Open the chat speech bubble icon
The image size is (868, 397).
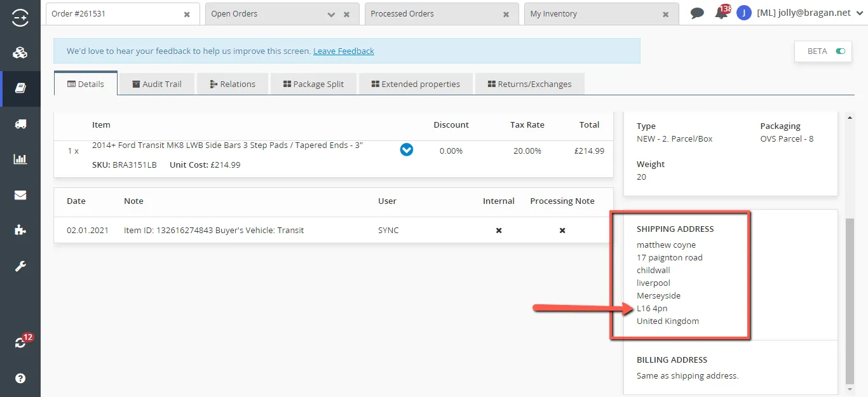(697, 13)
